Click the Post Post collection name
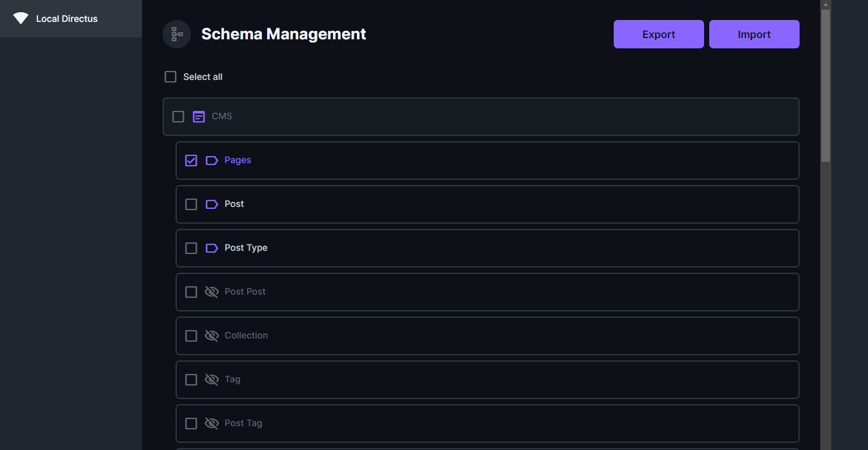Image resolution: width=868 pixels, height=450 pixels. click(x=245, y=291)
